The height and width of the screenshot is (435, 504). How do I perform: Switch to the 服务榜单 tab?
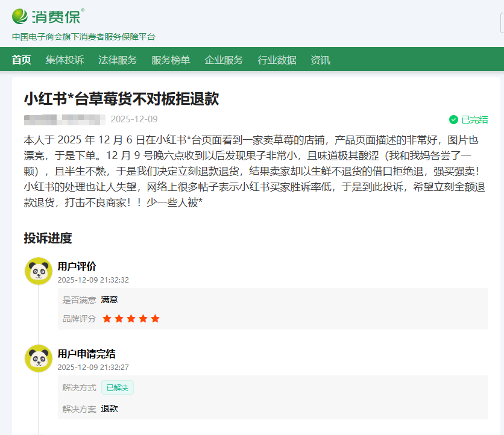click(171, 60)
